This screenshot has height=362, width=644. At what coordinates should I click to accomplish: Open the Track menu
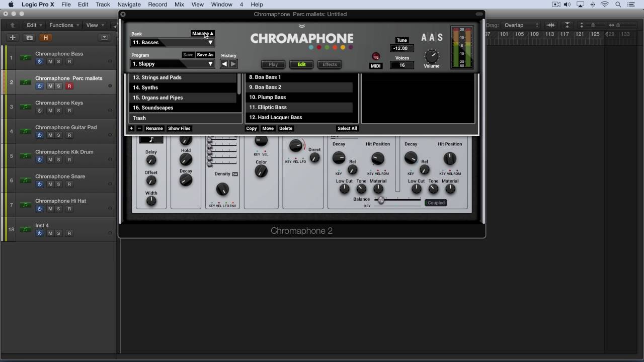coord(103,5)
